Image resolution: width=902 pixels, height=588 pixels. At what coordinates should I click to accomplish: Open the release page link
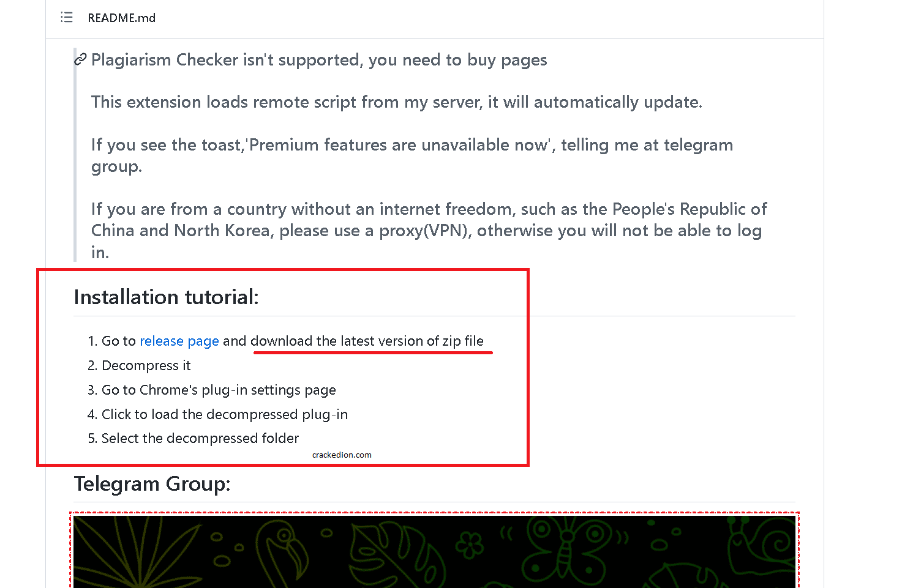(179, 341)
